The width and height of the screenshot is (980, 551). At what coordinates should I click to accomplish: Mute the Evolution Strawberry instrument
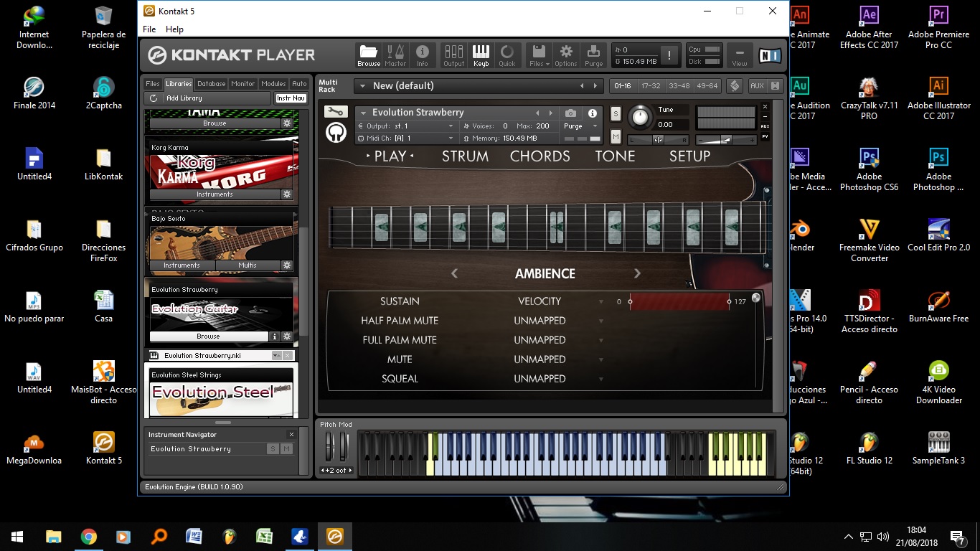pyautogui.click(x=616, y=136)
